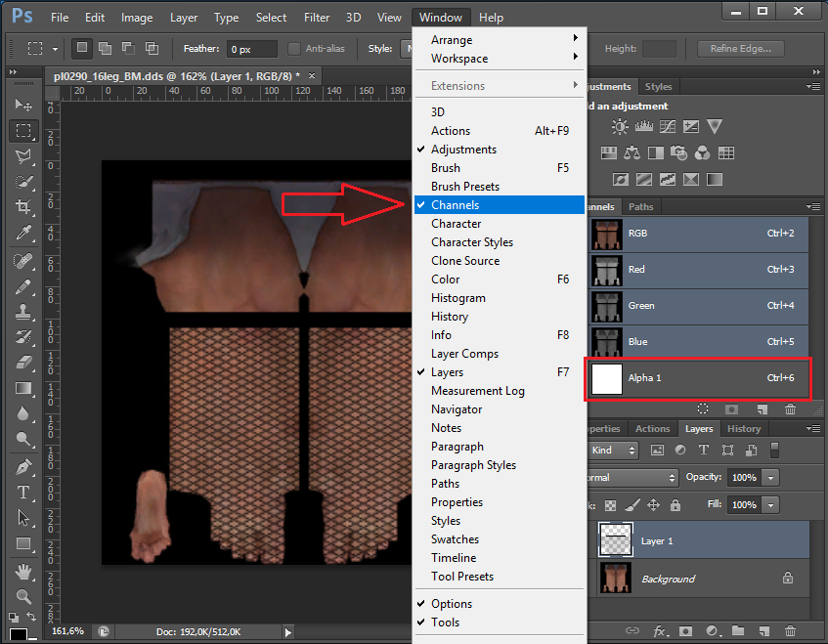The image size is (828, 644).
Task: Open blend mode dropdown
Action: 632,478
